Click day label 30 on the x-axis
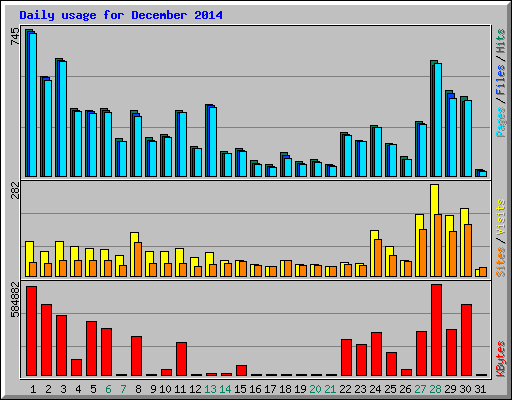 pos(465,389)
